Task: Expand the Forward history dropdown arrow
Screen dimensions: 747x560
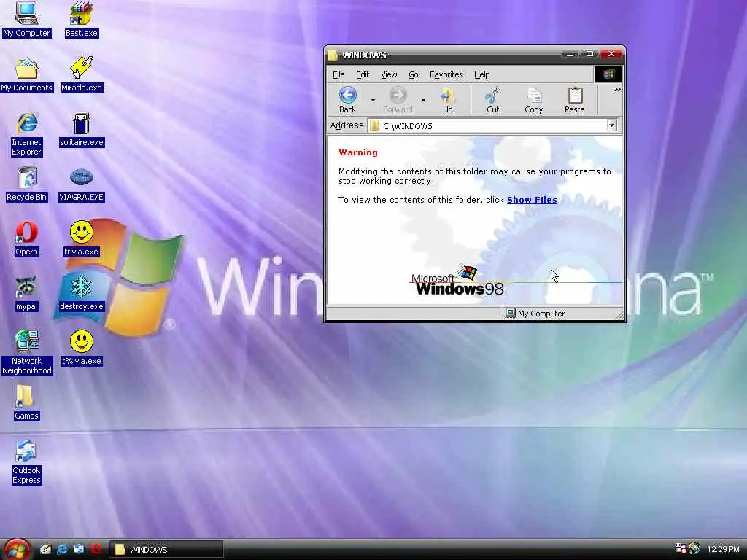Action: [x=423, y=101]
